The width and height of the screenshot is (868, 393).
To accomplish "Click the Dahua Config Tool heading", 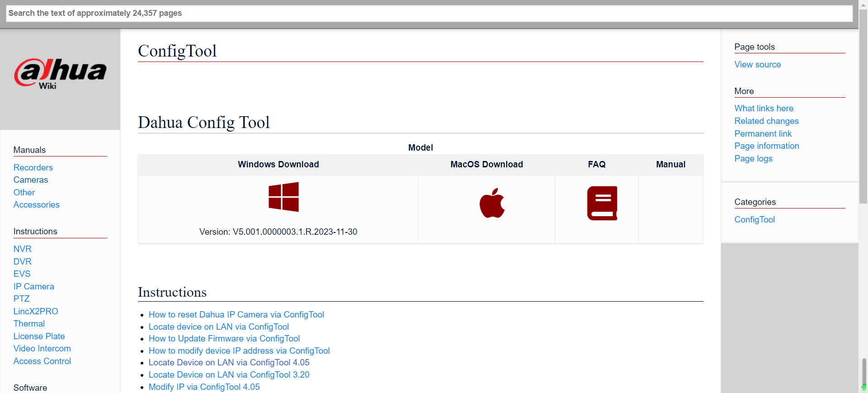I will coord(204,122).
